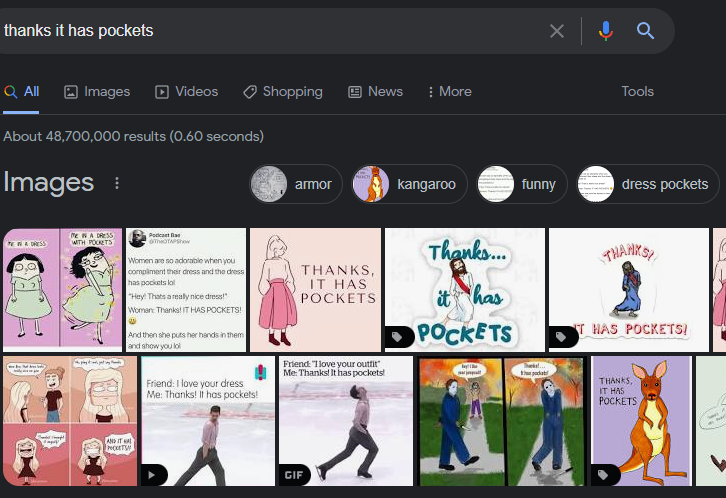Select the armor suggestion chip
This screenshot has width=726, height=498.
coord(296,184)
